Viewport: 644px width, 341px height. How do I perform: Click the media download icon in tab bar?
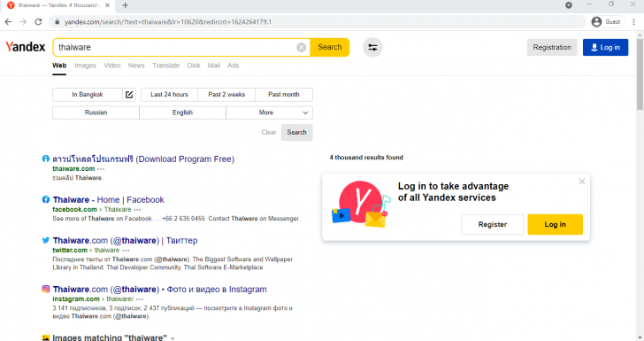[569, 5]
